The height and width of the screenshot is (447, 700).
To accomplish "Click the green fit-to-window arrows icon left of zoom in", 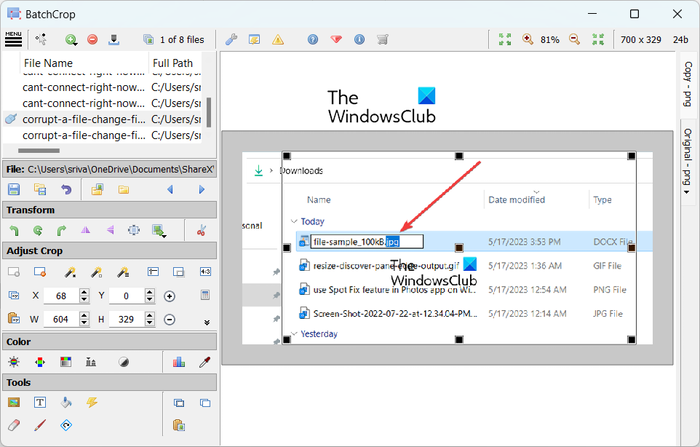I will [505, 39].
